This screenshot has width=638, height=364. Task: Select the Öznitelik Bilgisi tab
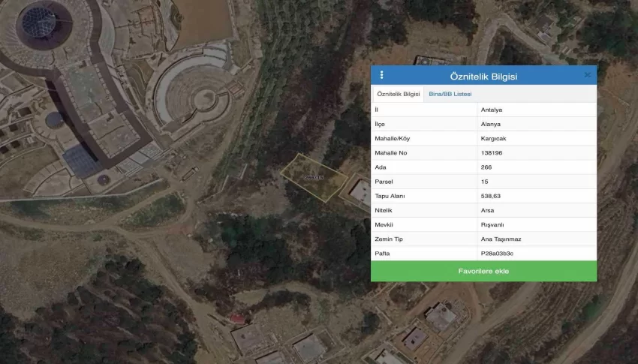[399, 94]
